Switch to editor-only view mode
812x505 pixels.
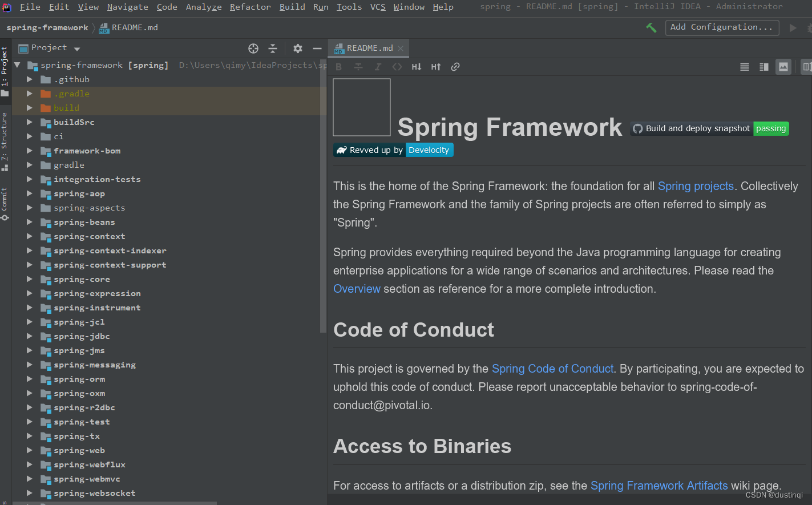point(745,67)
